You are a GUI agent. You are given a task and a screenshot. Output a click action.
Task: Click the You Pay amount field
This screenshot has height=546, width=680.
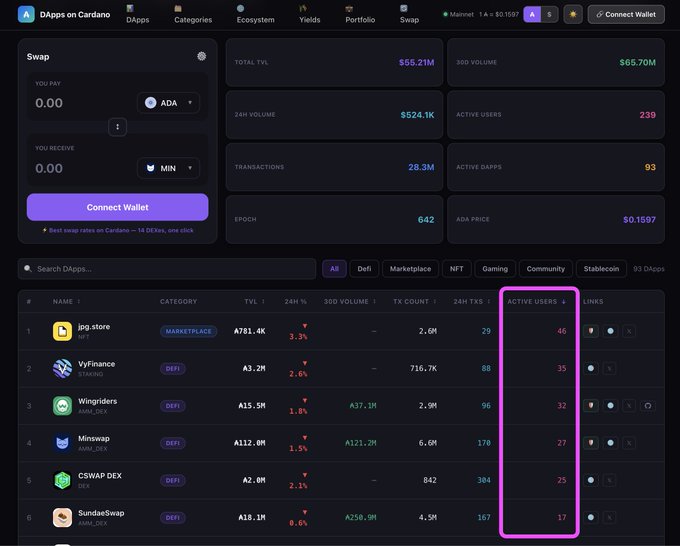point(82,103)
